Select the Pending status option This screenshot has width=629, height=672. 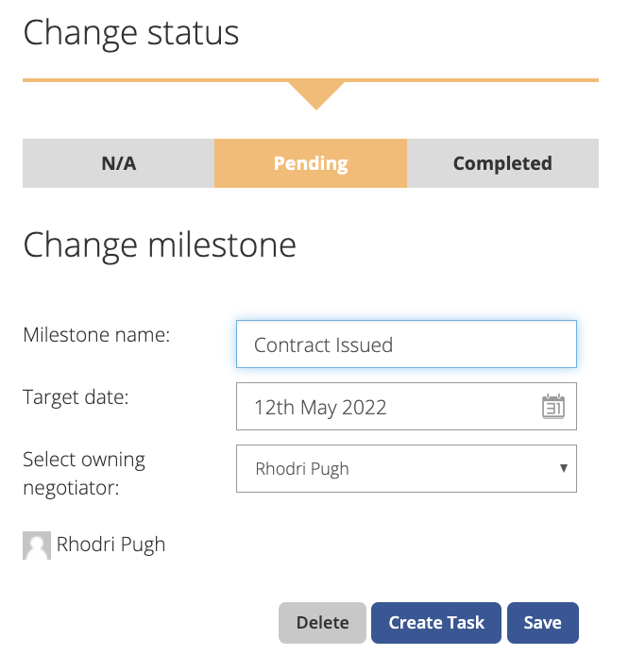point(311,163)
